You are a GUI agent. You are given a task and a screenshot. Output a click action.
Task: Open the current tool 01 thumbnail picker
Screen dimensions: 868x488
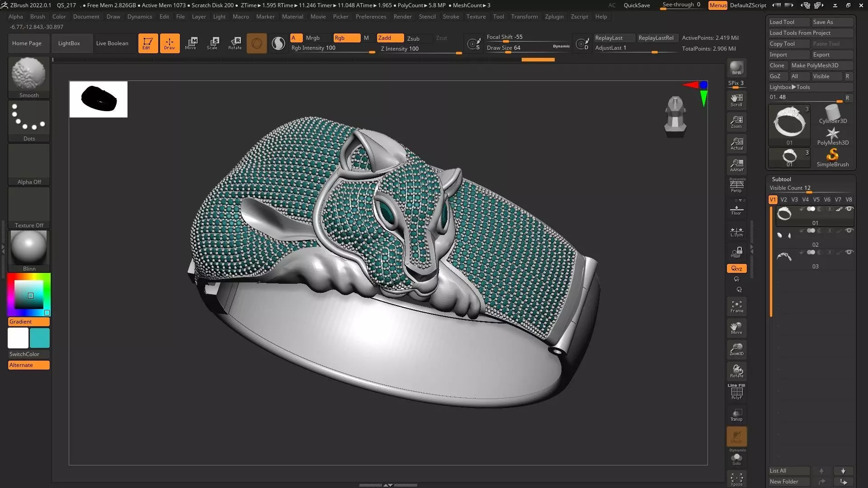789,125
